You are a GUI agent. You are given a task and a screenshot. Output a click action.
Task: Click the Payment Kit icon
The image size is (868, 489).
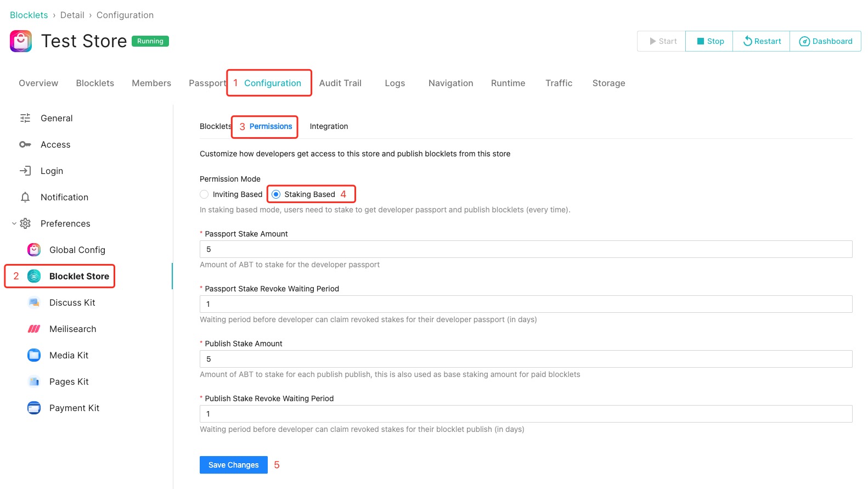pyautogui.click(x=34, y=408)
